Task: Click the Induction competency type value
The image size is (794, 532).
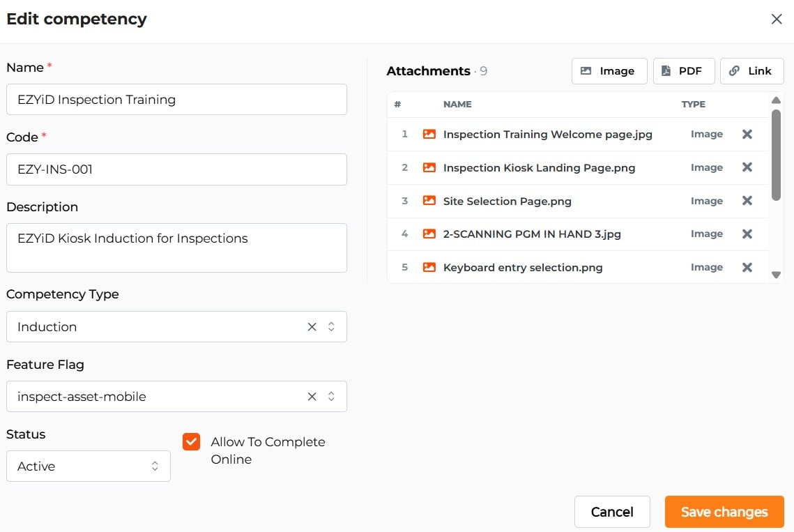Action: (47, 327)
